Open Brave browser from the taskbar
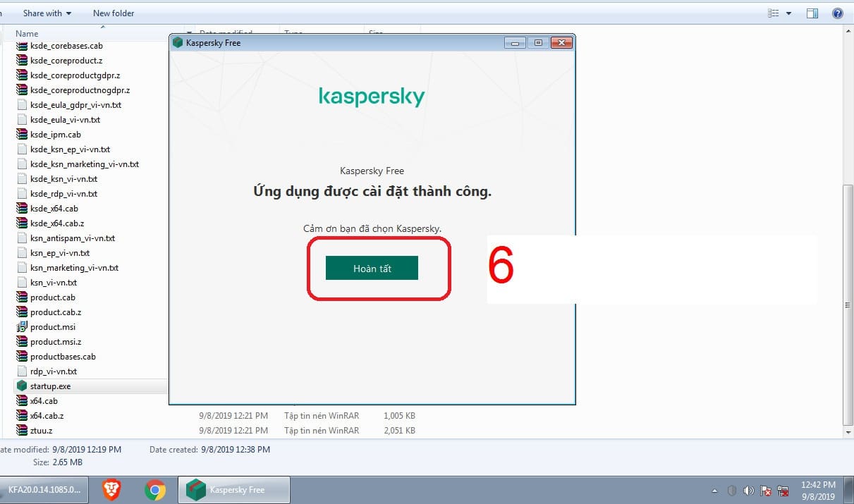Viewport: 854px width, 504px height. (x=111, y=489)
